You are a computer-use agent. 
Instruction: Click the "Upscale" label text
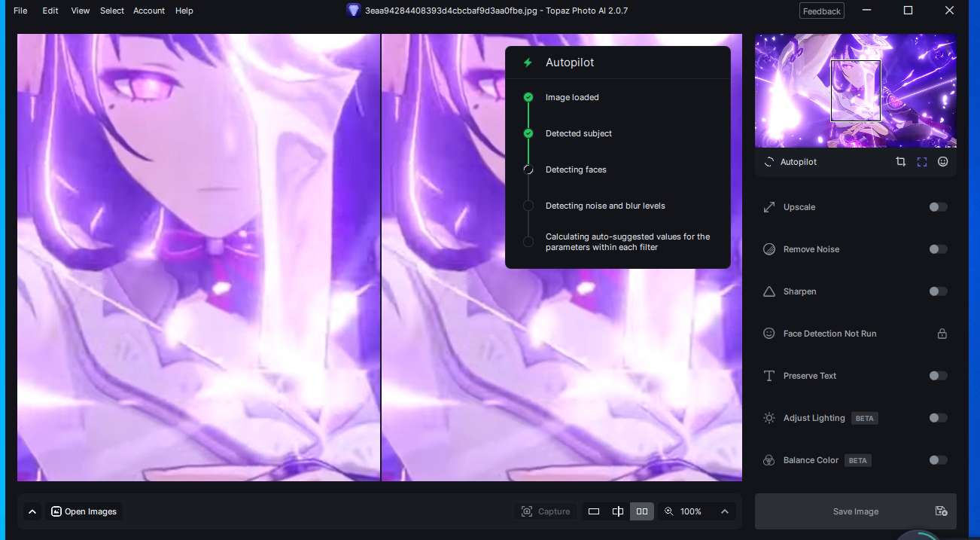[x=799, y=207]
